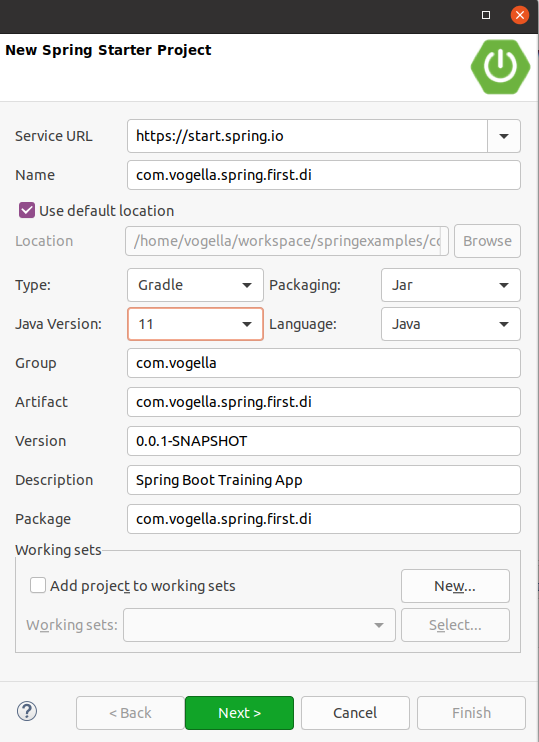This screenshot has width=539, height=742.
Task: Click the green Next button
Action: pyautogui.click(x=239, y=713)
